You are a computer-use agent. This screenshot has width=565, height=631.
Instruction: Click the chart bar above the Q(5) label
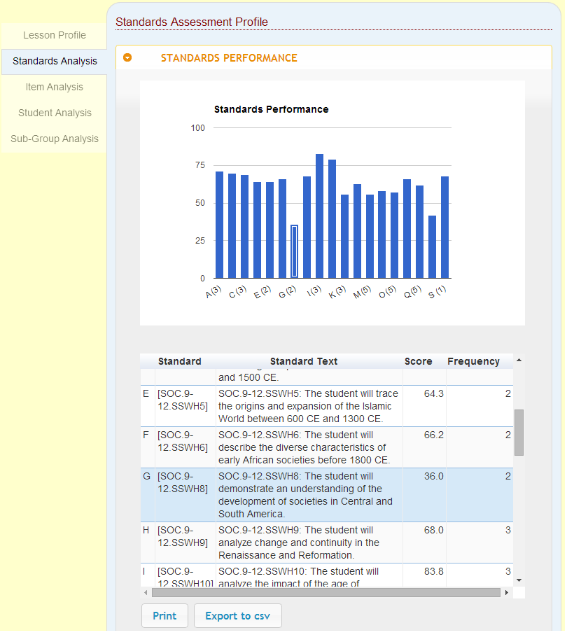420,232
